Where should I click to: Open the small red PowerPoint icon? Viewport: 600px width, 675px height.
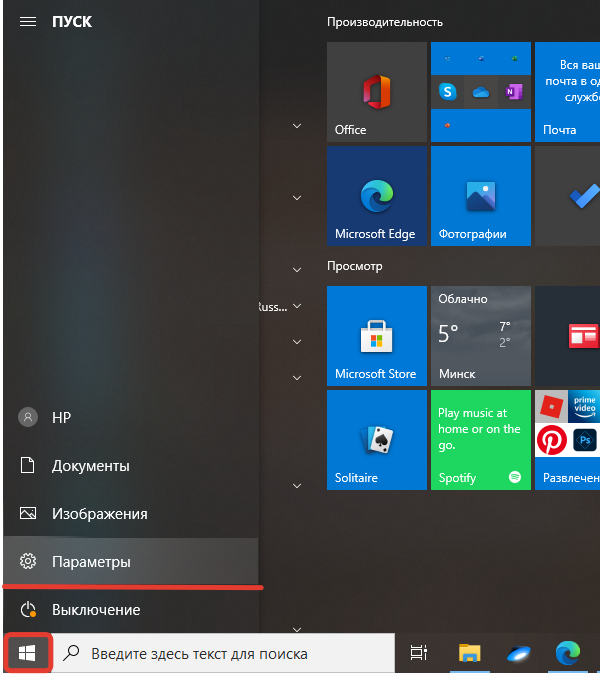[x=448, y=125]
